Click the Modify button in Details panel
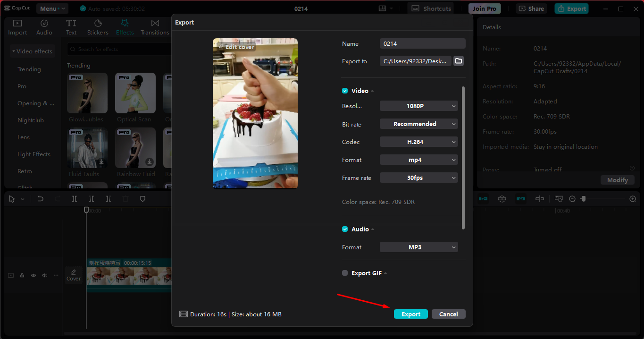This screenshot has width=644, height=339. click(x=618, y=180)
